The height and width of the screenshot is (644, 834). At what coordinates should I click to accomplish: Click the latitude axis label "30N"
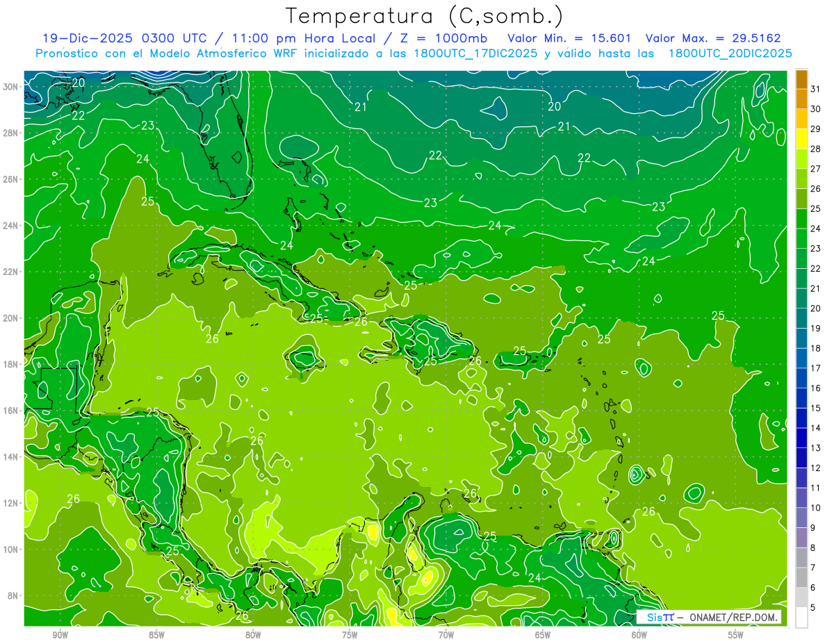coord(11,87)
